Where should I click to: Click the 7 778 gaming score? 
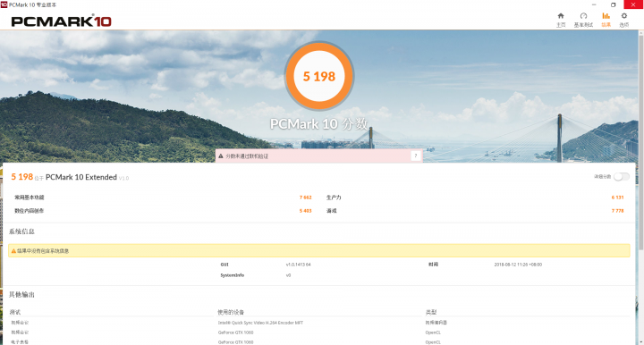pos(617,211)
